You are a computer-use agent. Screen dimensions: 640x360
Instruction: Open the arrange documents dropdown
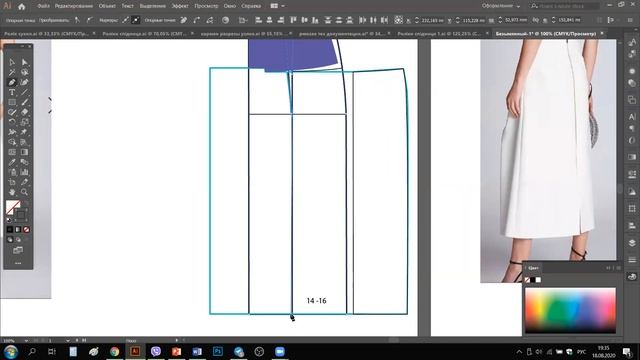[x=278, y=6]
